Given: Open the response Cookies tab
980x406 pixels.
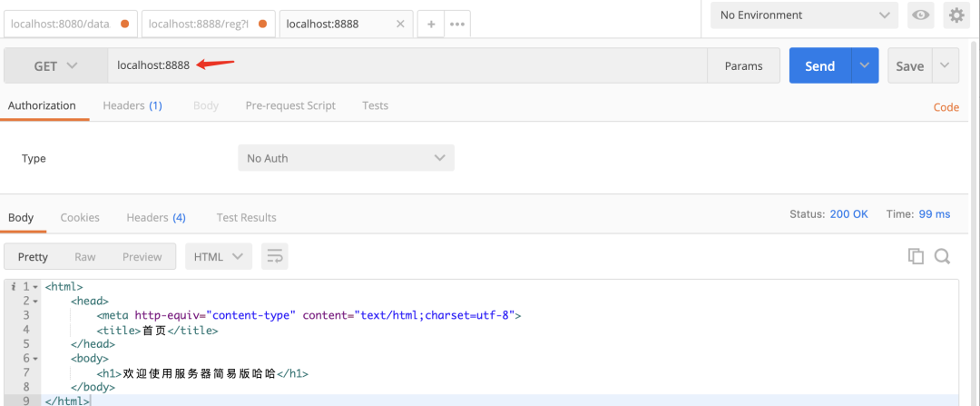Looking at the screenshot, I should pos(80,218).
